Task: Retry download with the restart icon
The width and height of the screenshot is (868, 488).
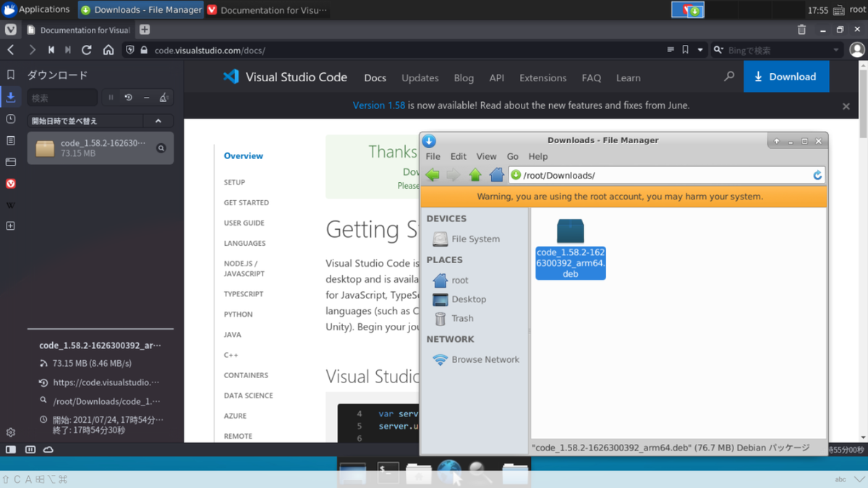Action: (x=129, y=98)
